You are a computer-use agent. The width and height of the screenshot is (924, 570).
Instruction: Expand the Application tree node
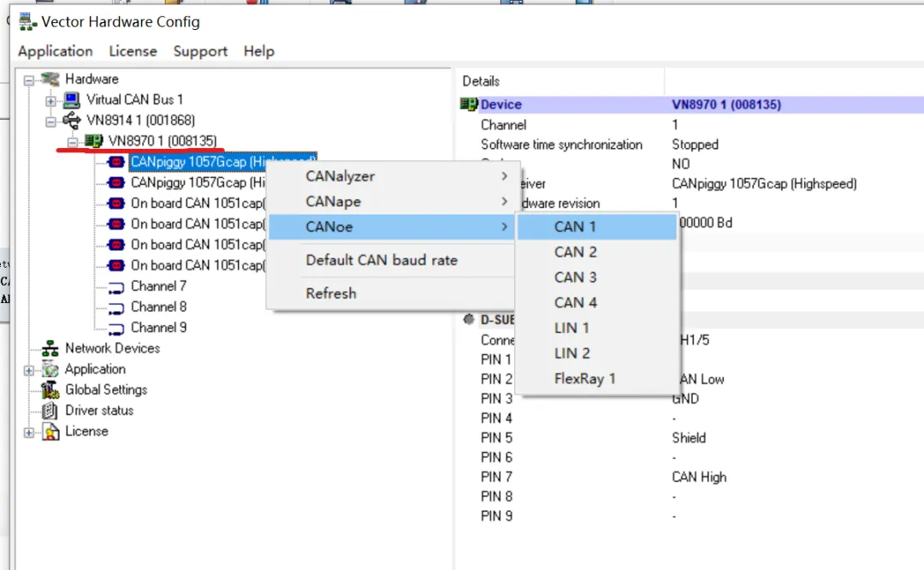coord(29,371)
